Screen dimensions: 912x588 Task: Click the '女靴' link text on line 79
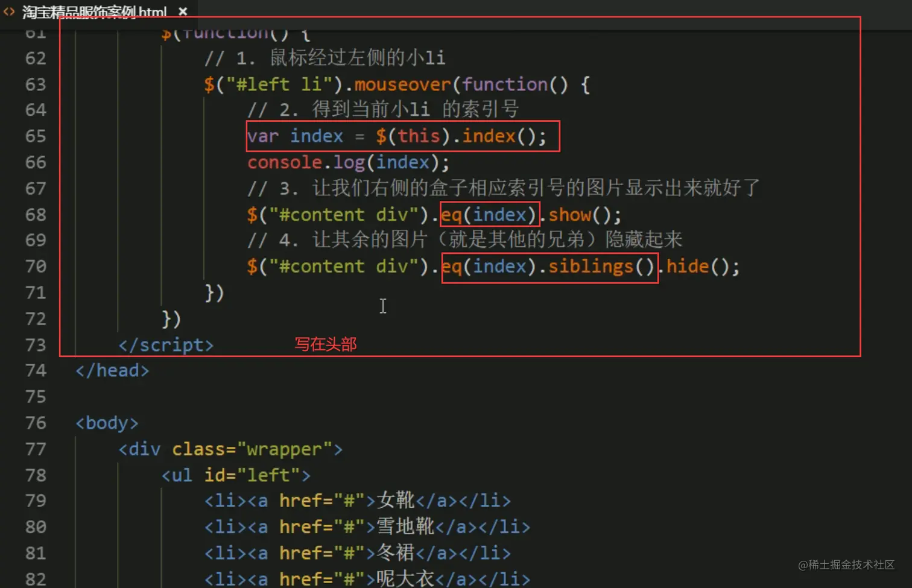(x=396, y=501)
